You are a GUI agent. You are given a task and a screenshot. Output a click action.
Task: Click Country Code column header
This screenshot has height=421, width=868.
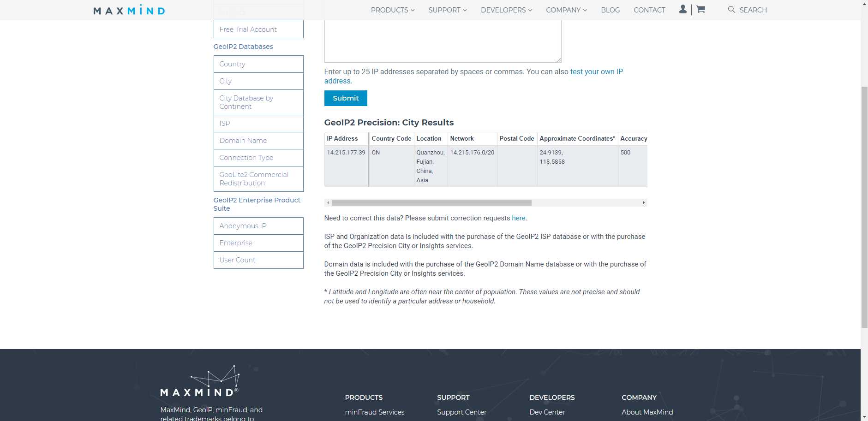391,139
